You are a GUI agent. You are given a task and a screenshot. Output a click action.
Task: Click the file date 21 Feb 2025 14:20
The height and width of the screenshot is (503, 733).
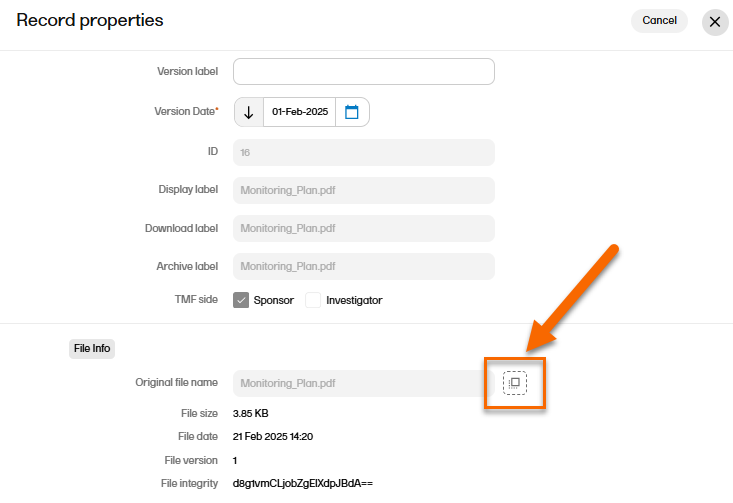click(x=274, y=436)
